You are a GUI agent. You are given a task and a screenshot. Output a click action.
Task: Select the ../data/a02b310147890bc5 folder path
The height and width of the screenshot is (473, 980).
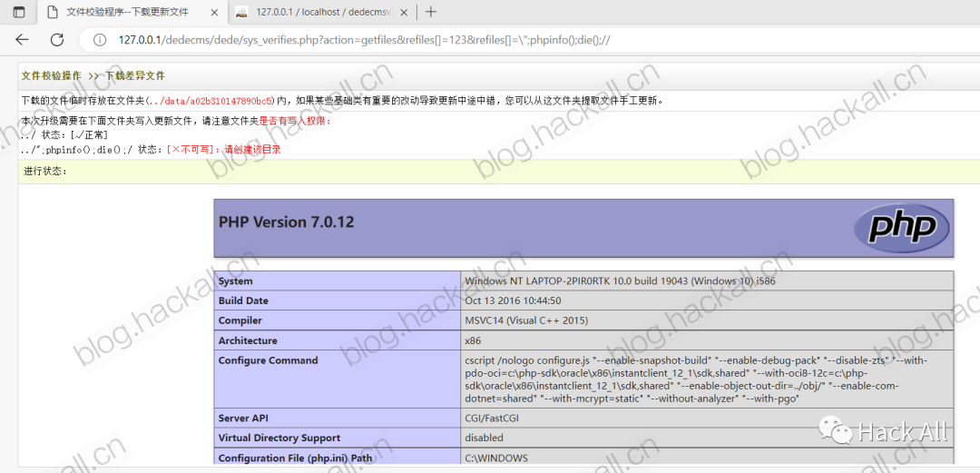click(x=211, y=100)
